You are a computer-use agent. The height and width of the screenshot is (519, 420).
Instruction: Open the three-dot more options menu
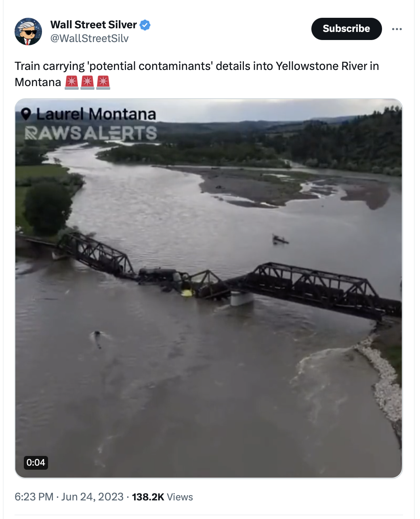pos(397,29)
